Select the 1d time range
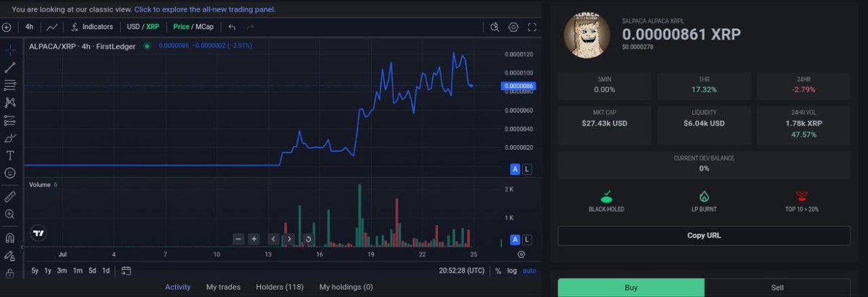Screen dimensions: 868x297 106,271
